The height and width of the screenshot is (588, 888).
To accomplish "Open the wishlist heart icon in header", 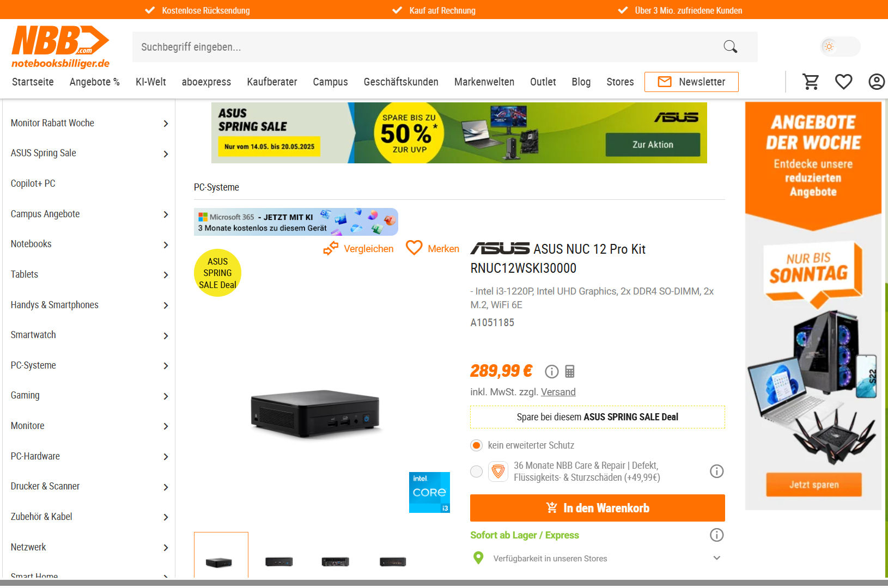I will pyautogui.click(x=843, y=82).
